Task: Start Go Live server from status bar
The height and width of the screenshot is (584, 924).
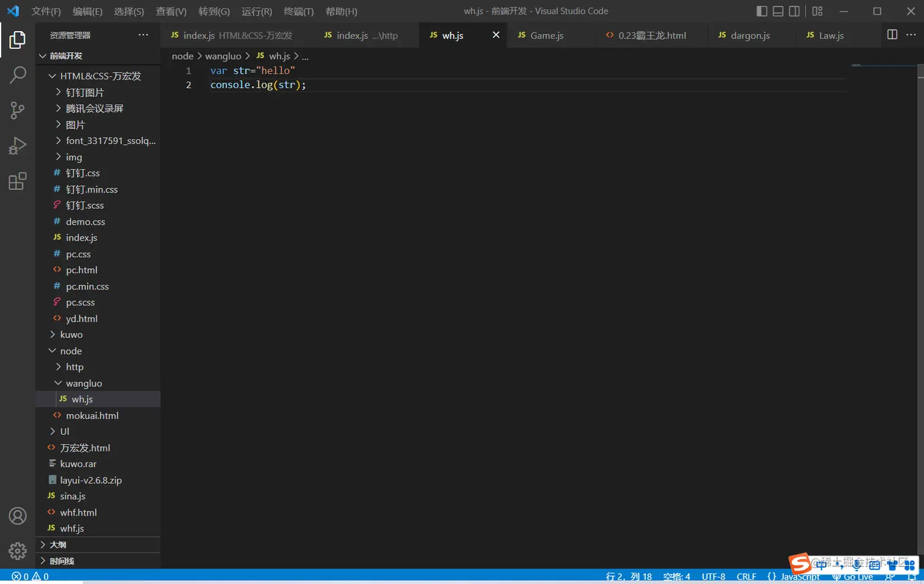Action: click(x=853, y=577)
